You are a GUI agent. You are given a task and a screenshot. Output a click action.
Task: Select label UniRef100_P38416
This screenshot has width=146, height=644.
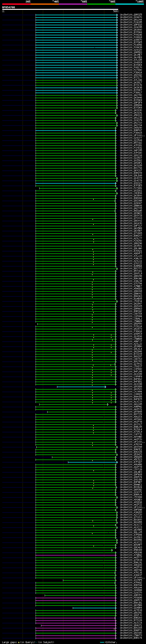tap(131, 331)
